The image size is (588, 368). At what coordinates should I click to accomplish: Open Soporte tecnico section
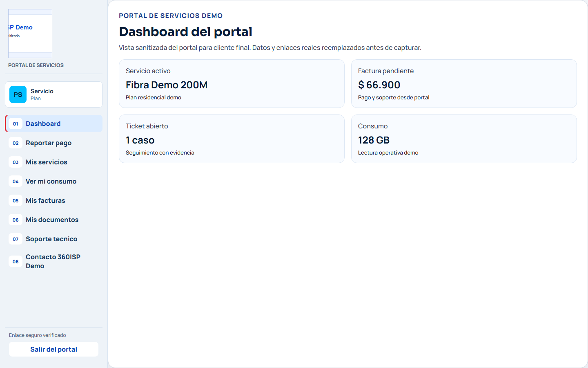point(53,239)
